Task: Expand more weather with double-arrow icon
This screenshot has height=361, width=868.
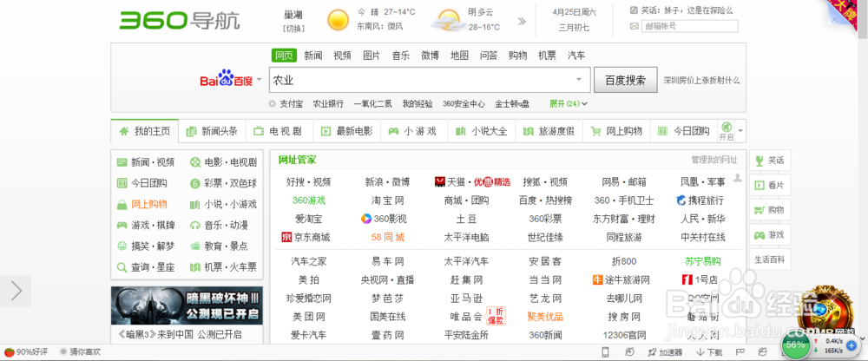Action: click(522, 21)
